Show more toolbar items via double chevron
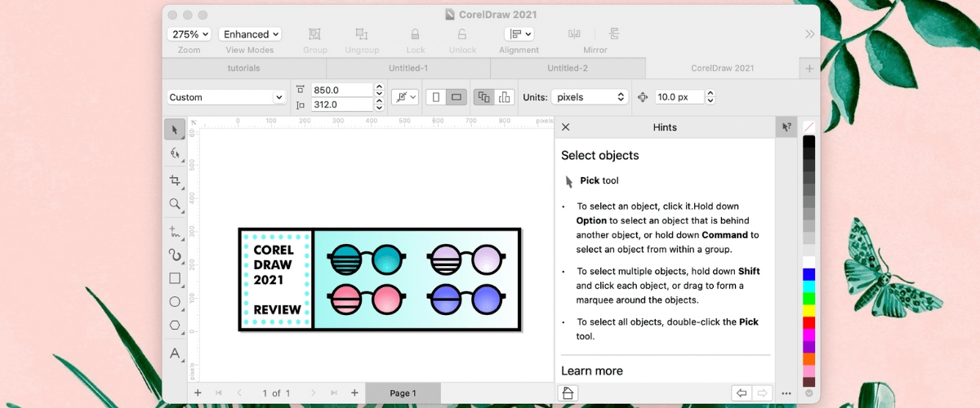Image resolution: width=980 pixels, height=408 pixels. tap(809, 34)
